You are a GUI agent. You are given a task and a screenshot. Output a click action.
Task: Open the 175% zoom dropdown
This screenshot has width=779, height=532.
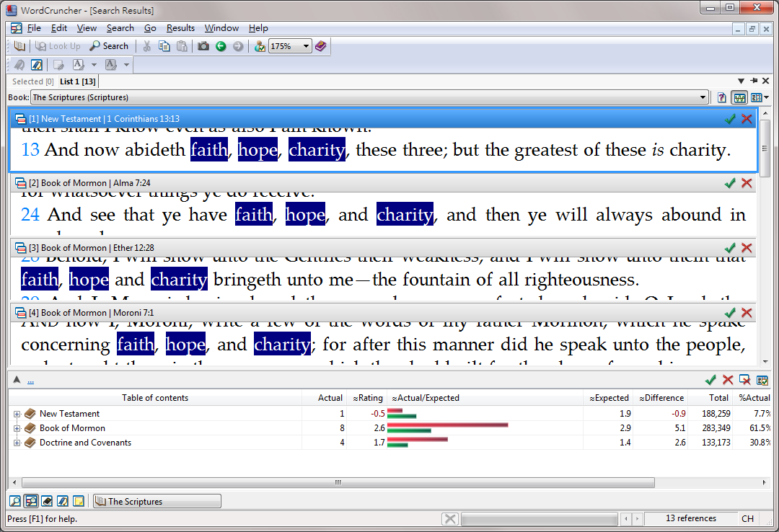306,46
